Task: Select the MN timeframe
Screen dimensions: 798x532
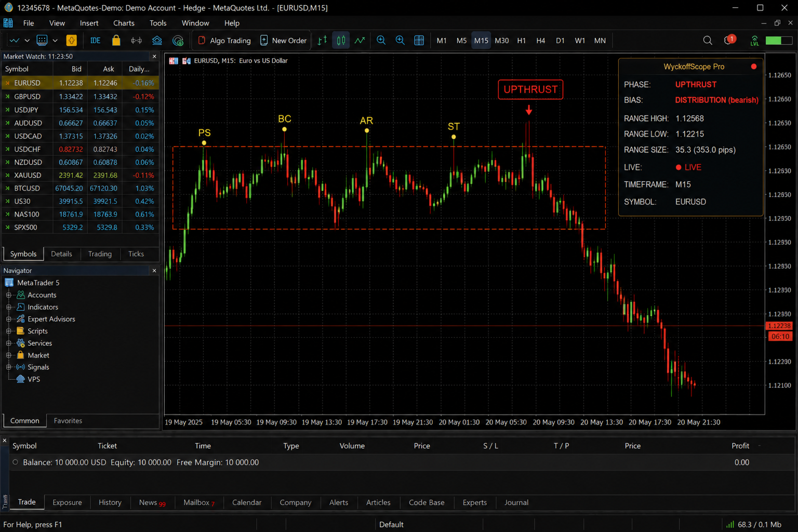Action: pos(600,41)
